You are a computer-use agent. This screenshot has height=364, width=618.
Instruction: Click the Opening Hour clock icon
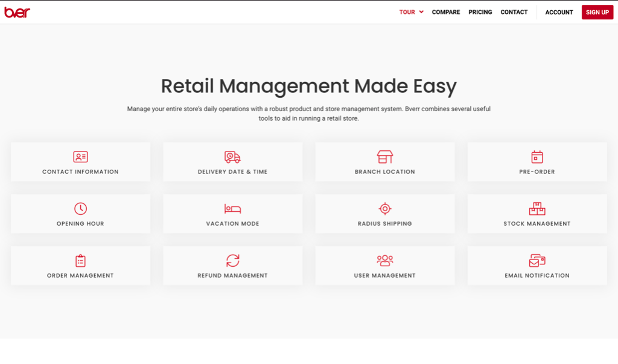pos(80,208)
